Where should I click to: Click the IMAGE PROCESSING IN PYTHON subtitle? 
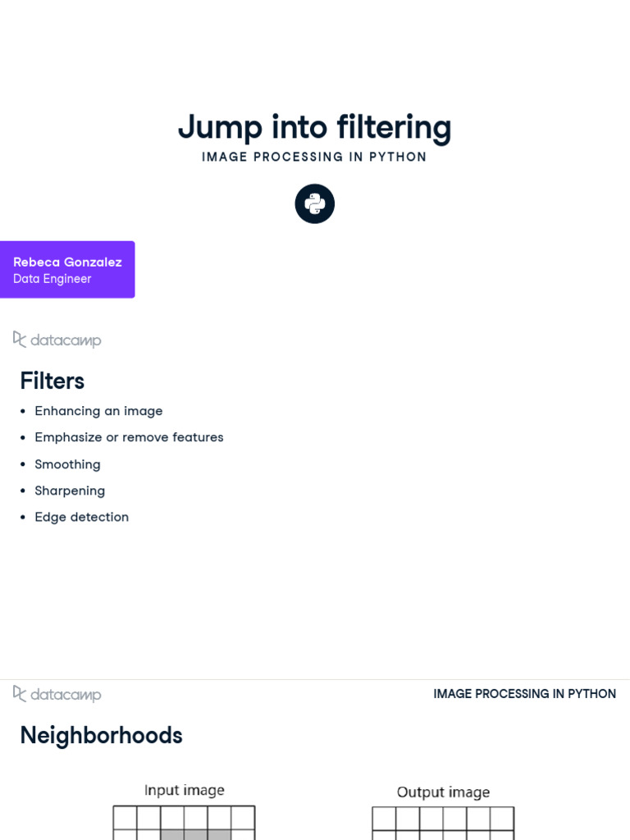tap(314, 157)
